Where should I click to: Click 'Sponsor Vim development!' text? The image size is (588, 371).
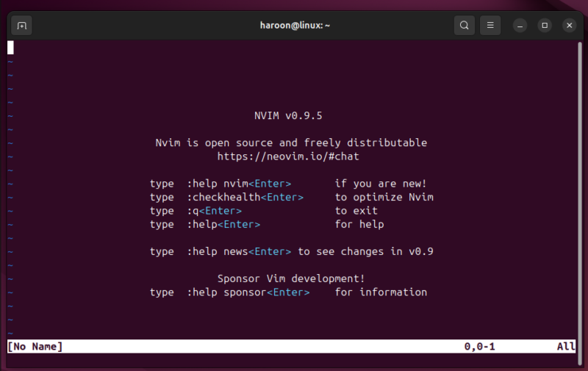pyautogui.click(x=291, y=279)
